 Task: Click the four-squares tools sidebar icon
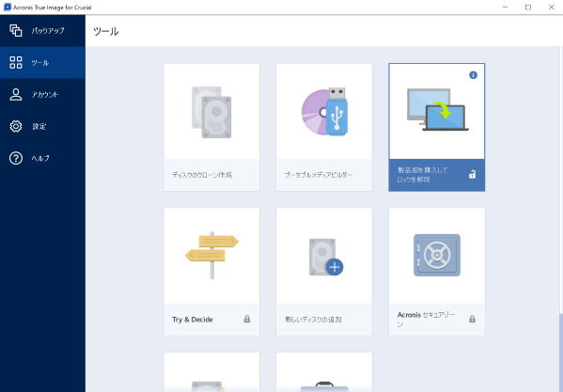[x=16, y=62]
